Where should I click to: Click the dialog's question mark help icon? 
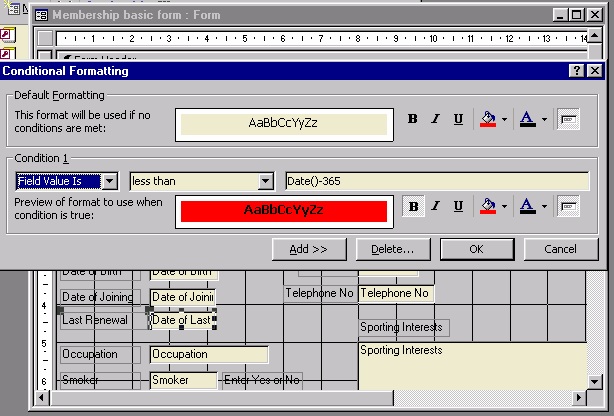577,71
